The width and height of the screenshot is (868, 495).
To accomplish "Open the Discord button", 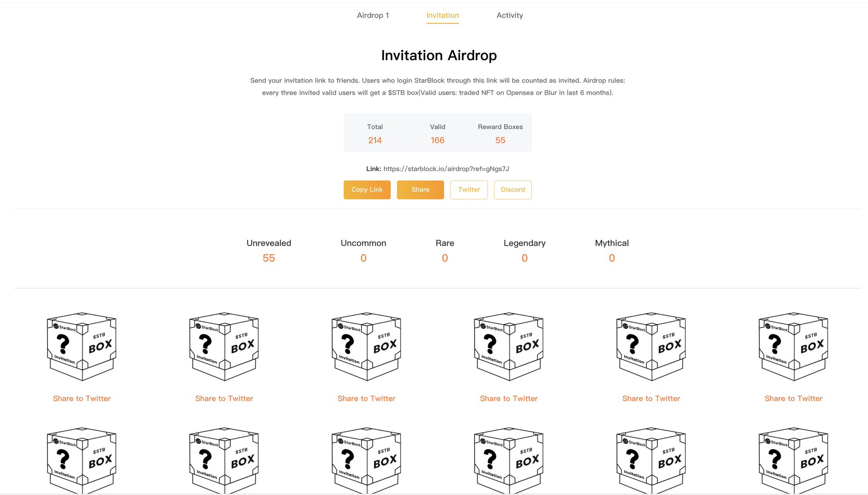I will [x=512, y=190].
